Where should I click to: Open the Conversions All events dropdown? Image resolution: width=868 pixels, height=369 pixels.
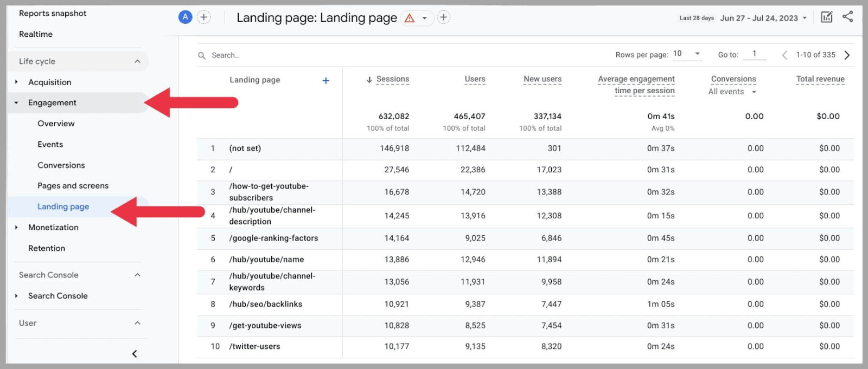click(732, 92)
